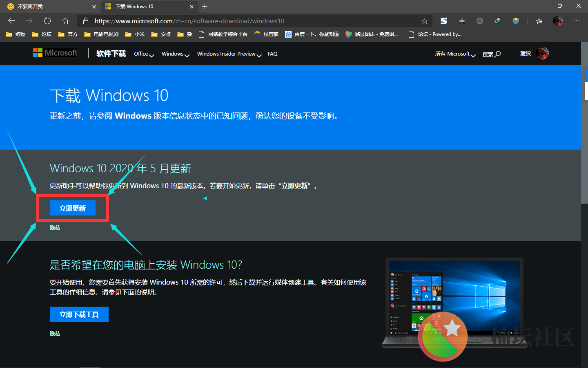Image resolution: width=588 pixels, height=368 pixels.
Task: Open 隐私 link under 立即下载工具
Action: point(55,334)
